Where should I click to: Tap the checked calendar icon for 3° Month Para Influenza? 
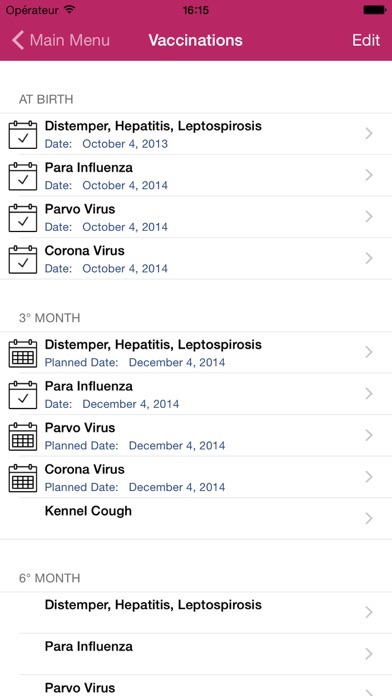coord(23,395)
